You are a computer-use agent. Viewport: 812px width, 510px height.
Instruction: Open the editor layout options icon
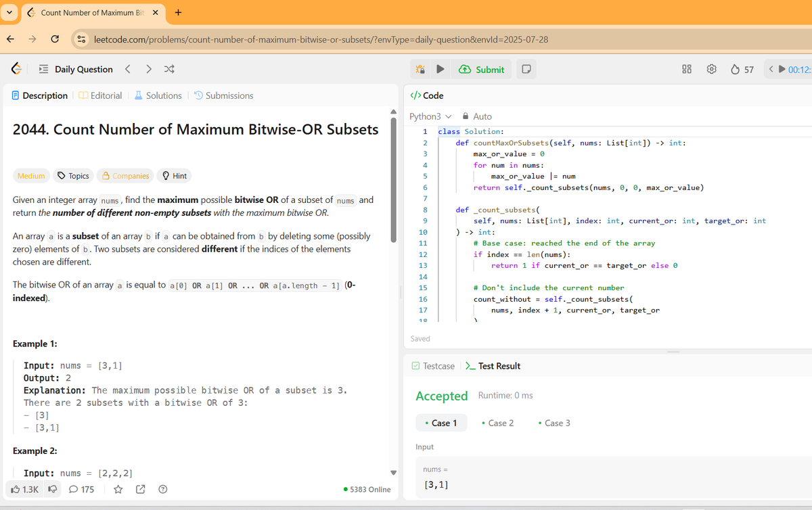click(686, 69)
